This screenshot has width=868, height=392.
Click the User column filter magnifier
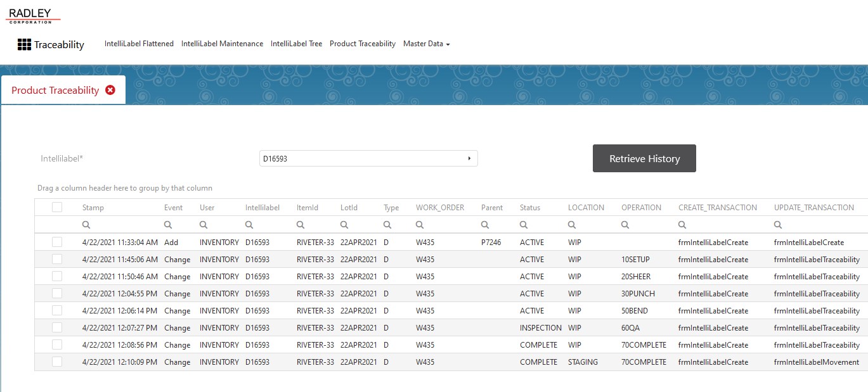click(203, 224)
